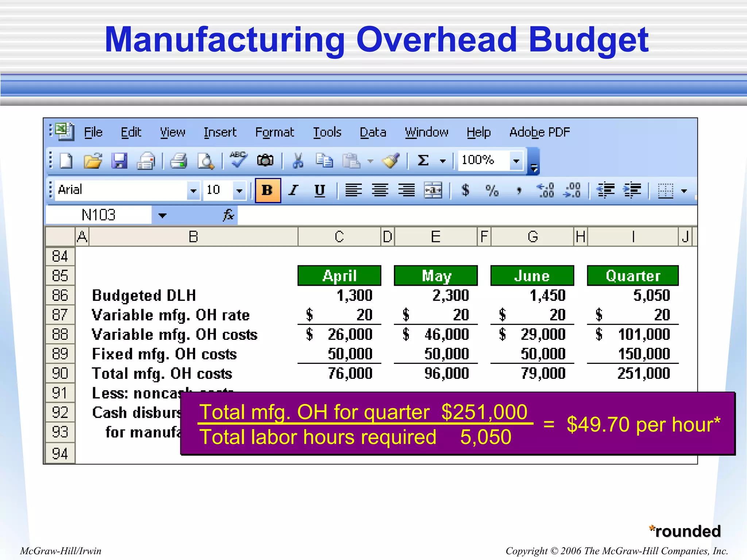Select column G header
This screenshot has width=747, height=560.
pyautogui.click(x=533, y=237)
